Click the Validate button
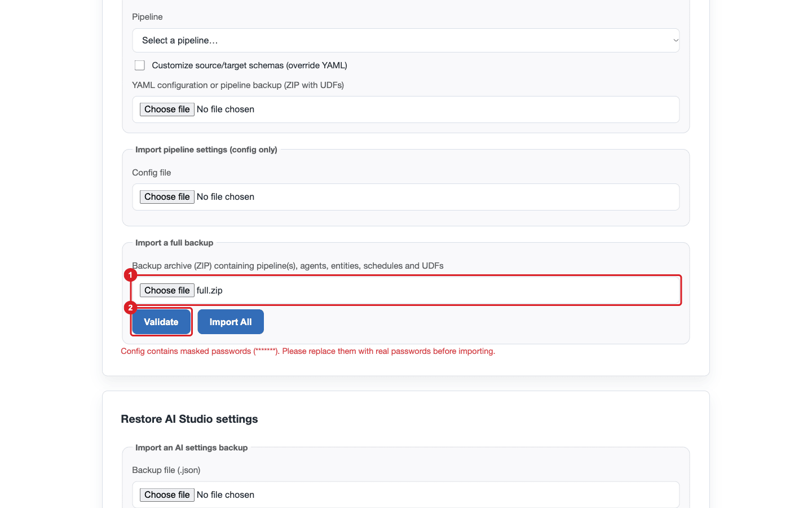The width and height of the screenshot is (812, 508). coord(161,322)
